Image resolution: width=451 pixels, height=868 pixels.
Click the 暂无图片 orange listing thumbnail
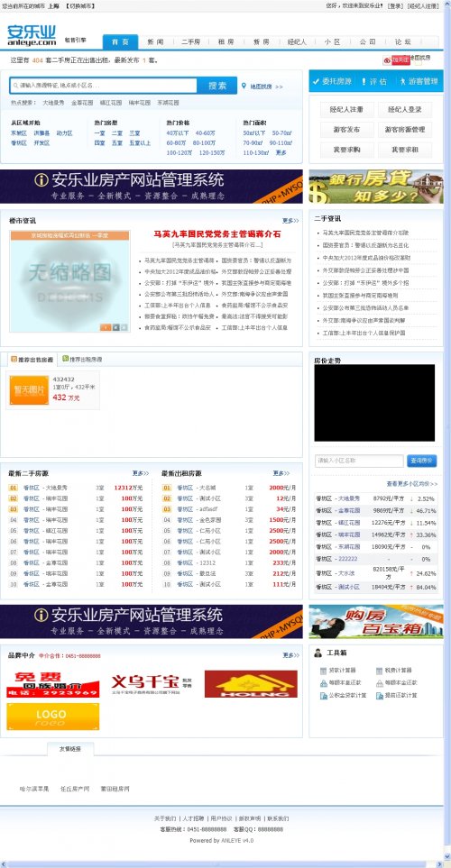click(x=29, y=390)
